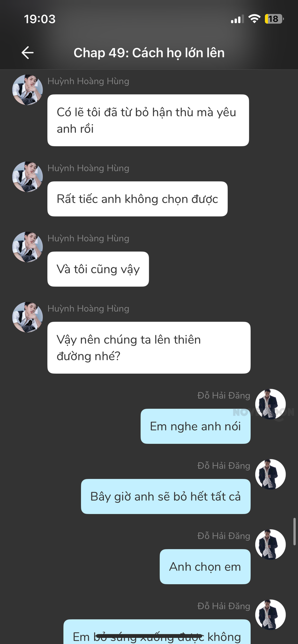This screenshot has width=298, height=644.
Task: Tap Huỳnh Hoàng Hùng's avatar beside first message
Action: pyautogui.click(x=28, y=90)
